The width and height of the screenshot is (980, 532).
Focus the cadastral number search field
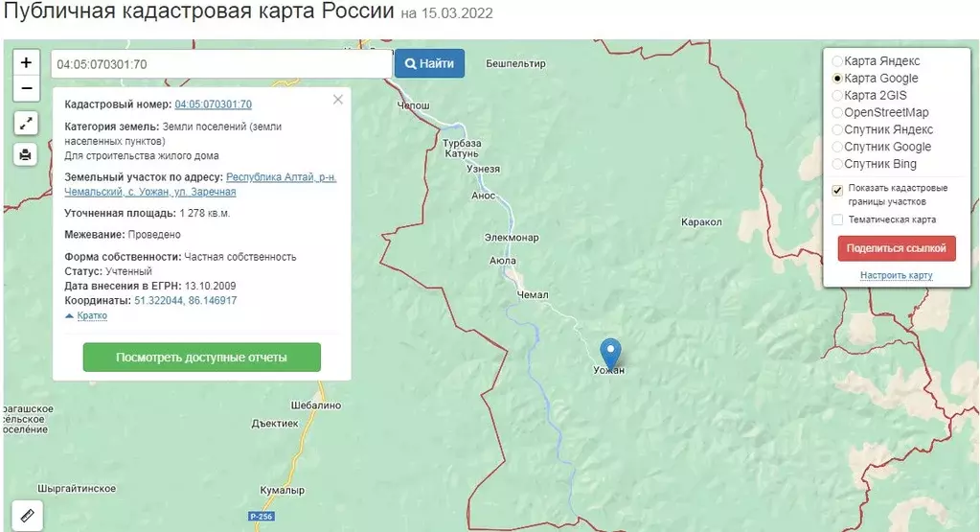(221, 64)
